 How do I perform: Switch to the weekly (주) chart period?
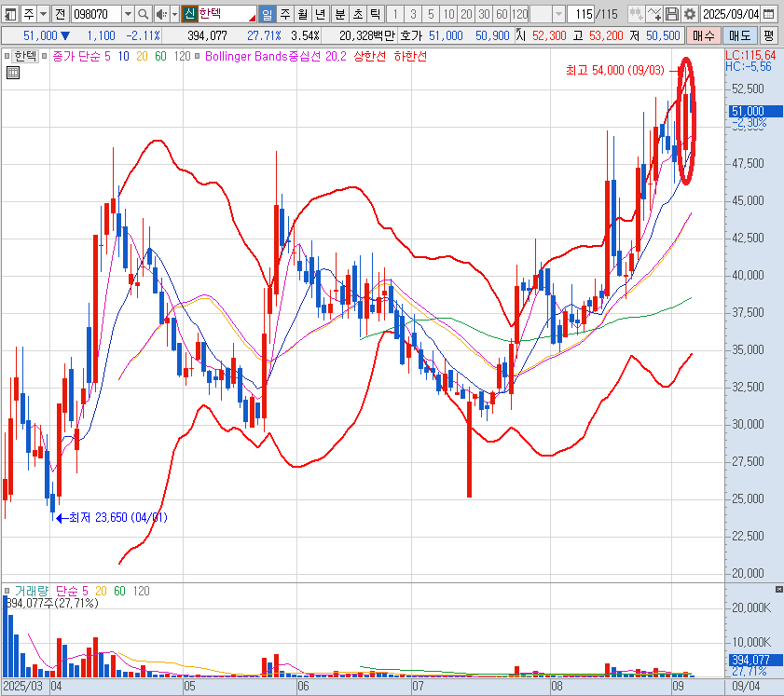tap(284, 14)
